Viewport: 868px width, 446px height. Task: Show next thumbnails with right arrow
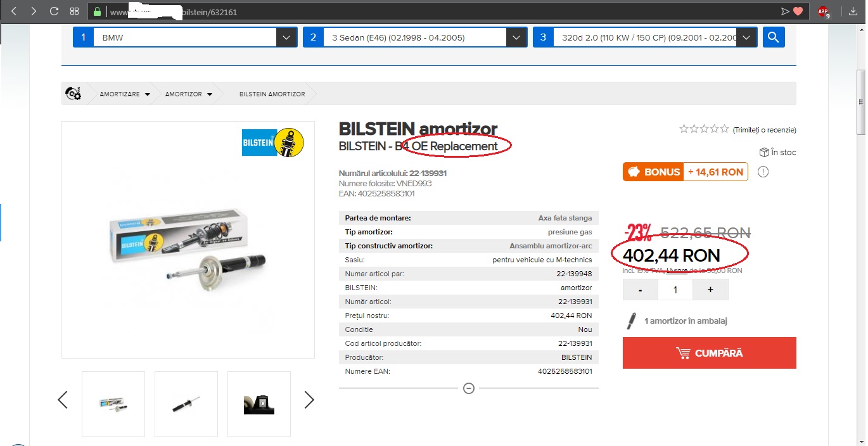click(309, 400)
